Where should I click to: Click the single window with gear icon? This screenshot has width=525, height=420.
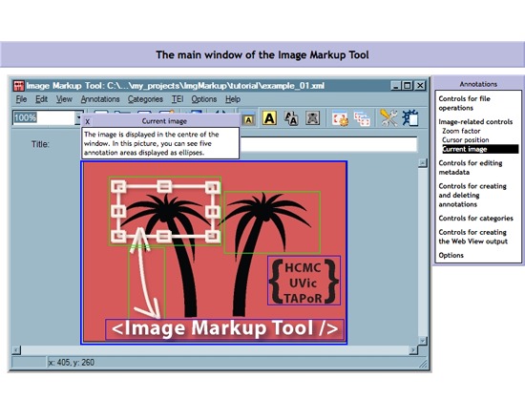coord(340,118)
